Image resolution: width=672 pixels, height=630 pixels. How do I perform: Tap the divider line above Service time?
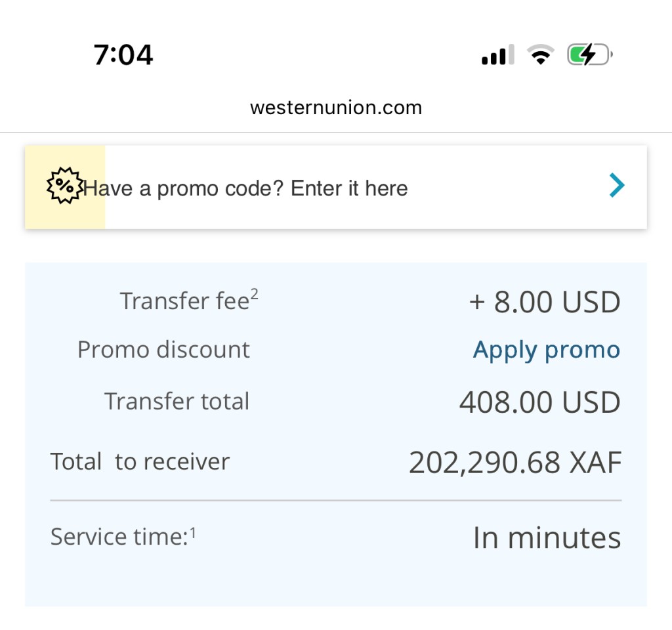(x=335, y=501)
